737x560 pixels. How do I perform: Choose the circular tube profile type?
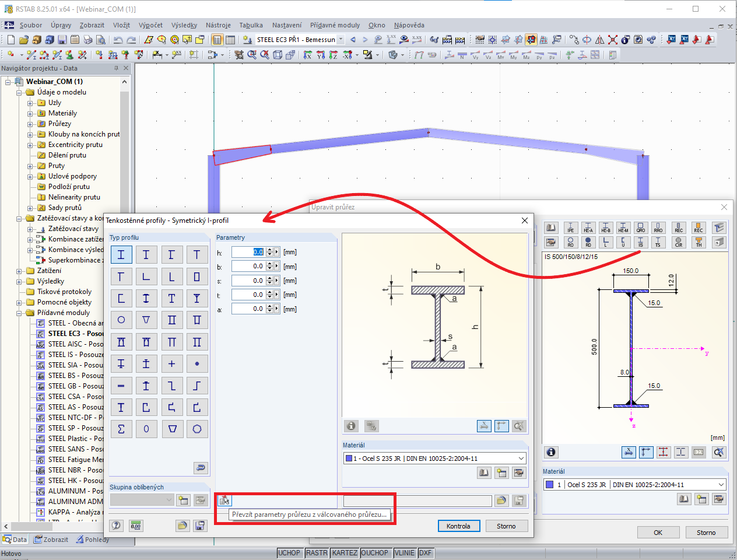pos(121,320)
